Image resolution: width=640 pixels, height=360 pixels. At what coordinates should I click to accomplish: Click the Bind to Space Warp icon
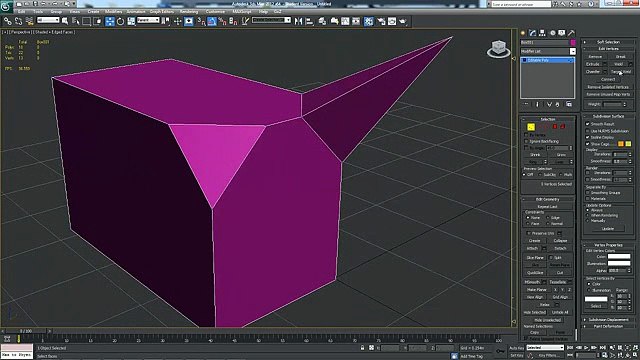point(29,21)
